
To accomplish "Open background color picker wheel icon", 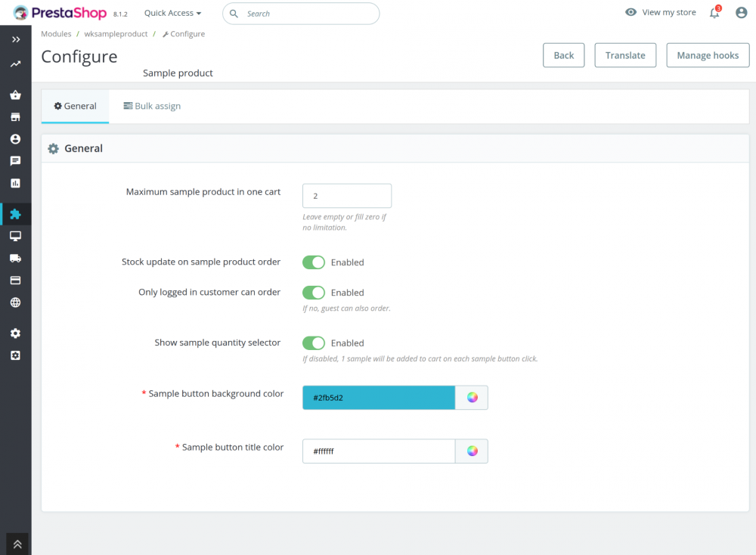I will (472, 398).
